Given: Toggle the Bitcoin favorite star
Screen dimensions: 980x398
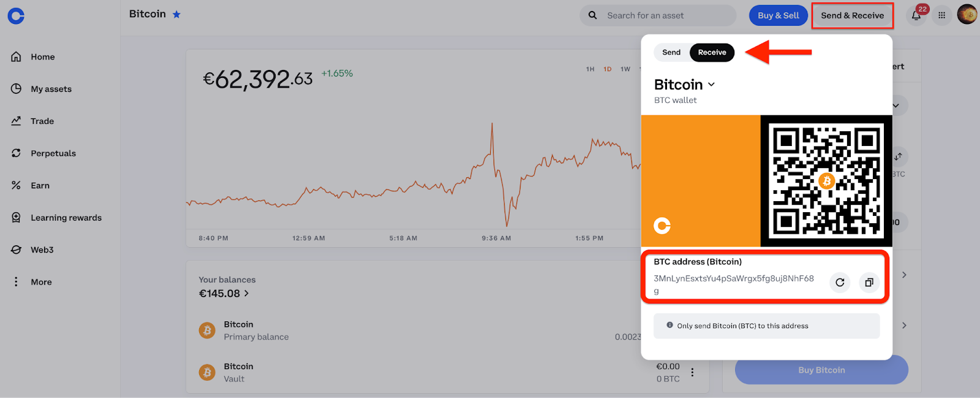Looking at the screenshot, I should 176,14.
